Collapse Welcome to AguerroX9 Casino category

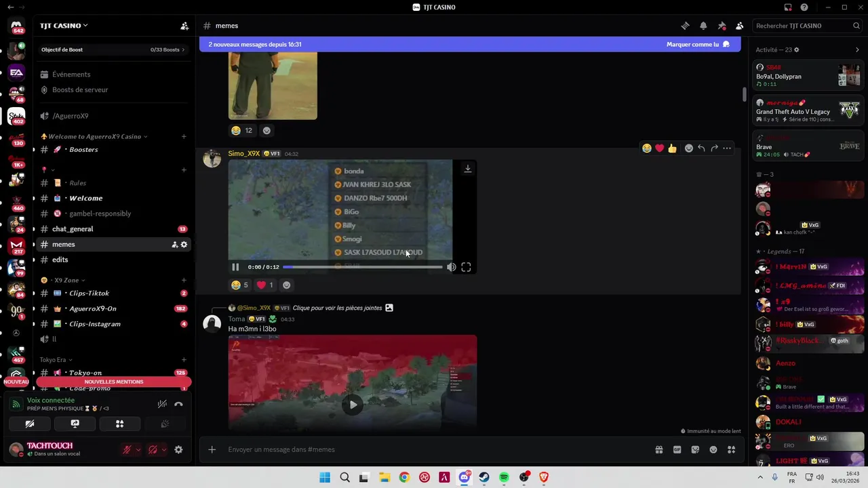[x=94, y=136]
